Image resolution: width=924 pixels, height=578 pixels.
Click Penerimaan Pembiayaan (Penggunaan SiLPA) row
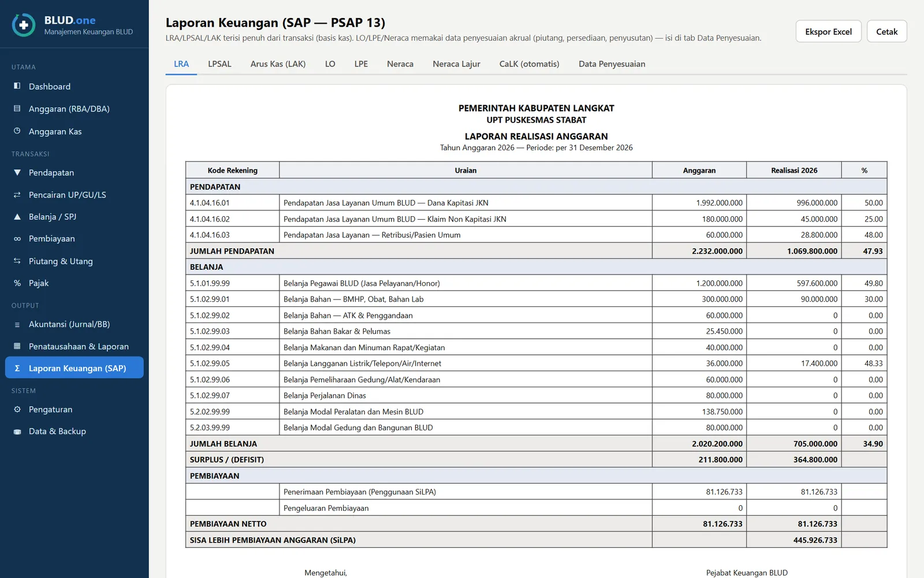[536, 492]
